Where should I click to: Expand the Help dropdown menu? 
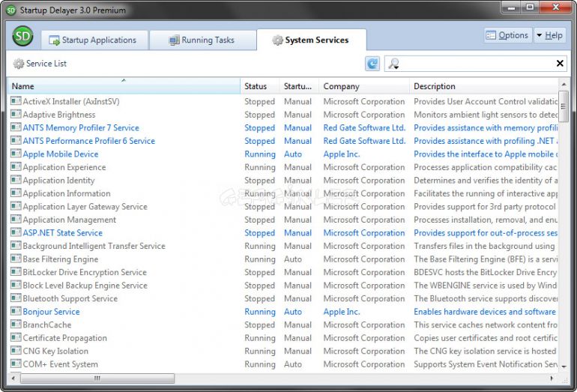(549, 35)
